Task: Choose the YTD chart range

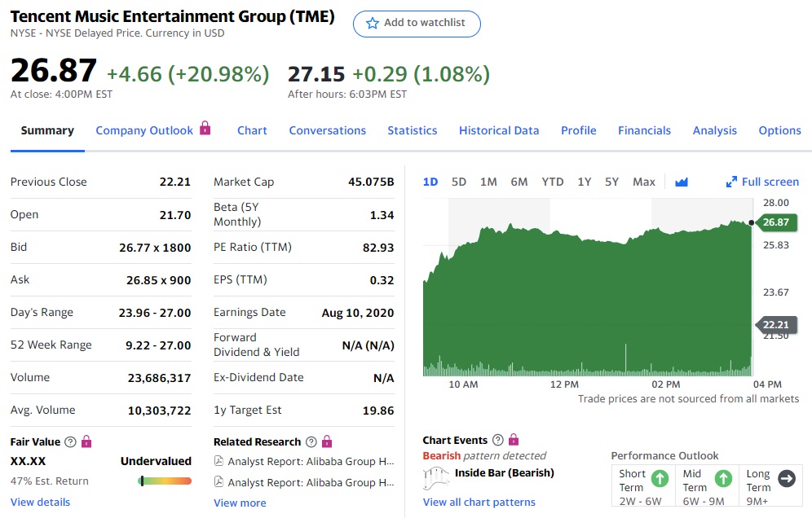Action: [x=553, y=182]
